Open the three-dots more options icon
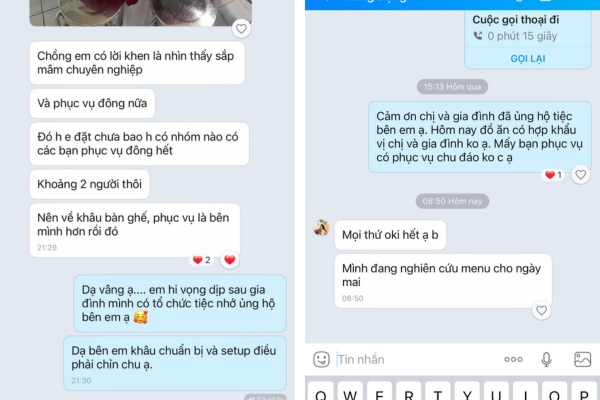This screenshot has height=400, width=600. (x=513, y=359)
